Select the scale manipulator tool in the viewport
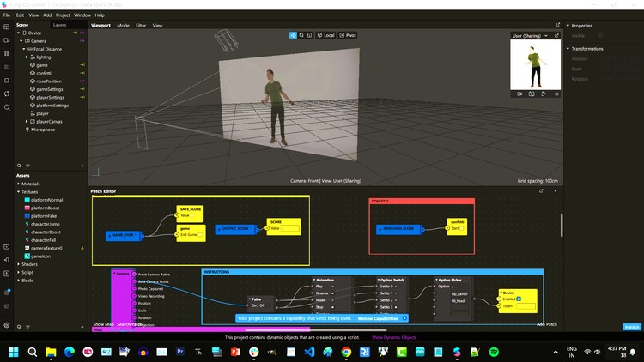This screenshot has height=362, width=644. click(x=309, y=35)
